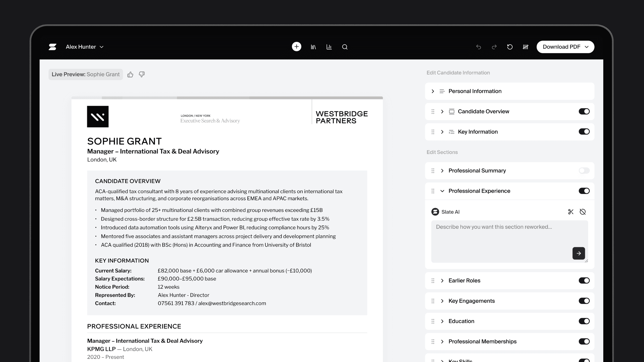The width and height of the screenshot is (644, 362).
Task: Click the thumbs up on the live preview
Action: point(131,74)
